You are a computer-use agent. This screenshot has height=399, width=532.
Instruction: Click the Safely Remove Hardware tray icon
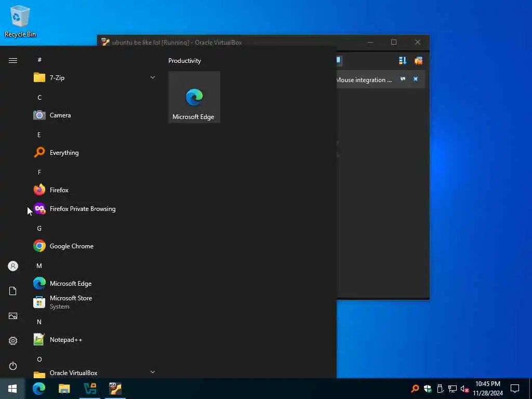pyautogui.click(x=440, y=389)
